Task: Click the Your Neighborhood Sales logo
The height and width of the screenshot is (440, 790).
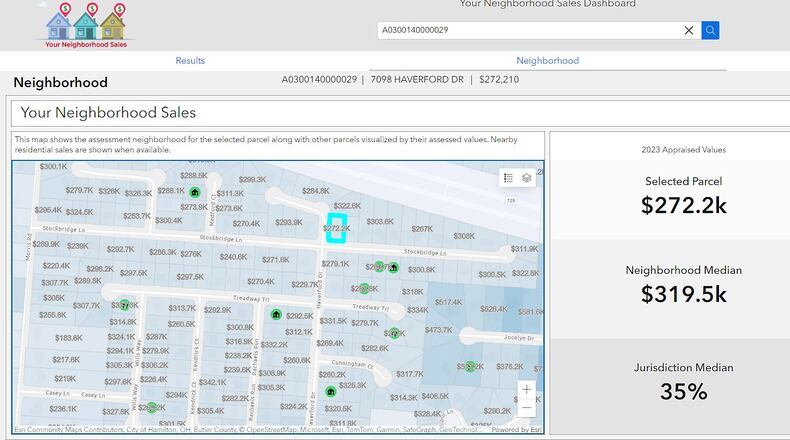Action: [x=86, y=25]
